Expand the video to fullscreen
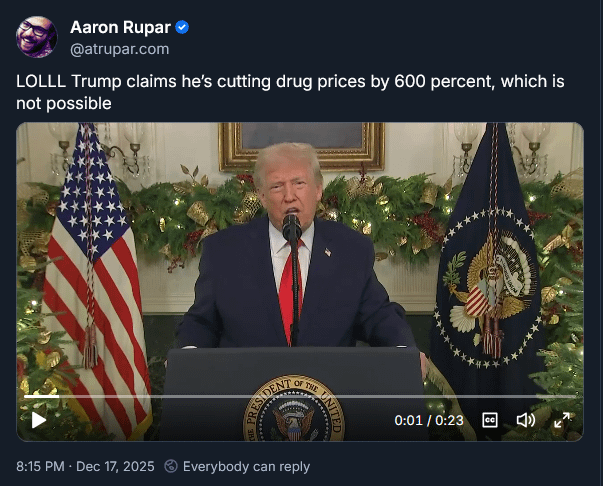 point(562,420)
